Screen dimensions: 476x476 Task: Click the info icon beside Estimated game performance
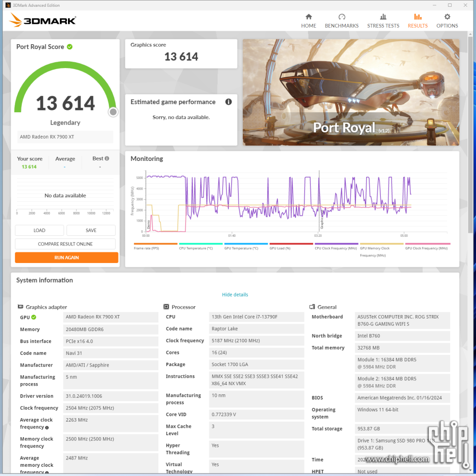(x=229, y=102)
